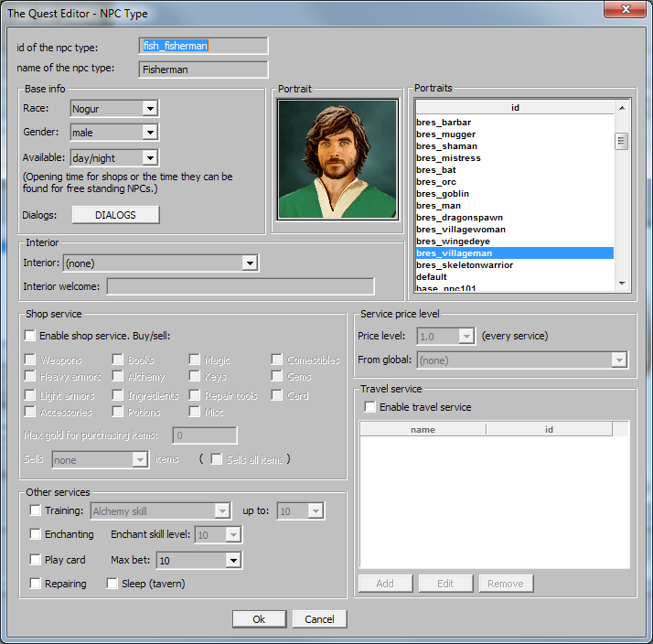Open the Race dropdown
This screenshot has height=644, width=653.
150,109
